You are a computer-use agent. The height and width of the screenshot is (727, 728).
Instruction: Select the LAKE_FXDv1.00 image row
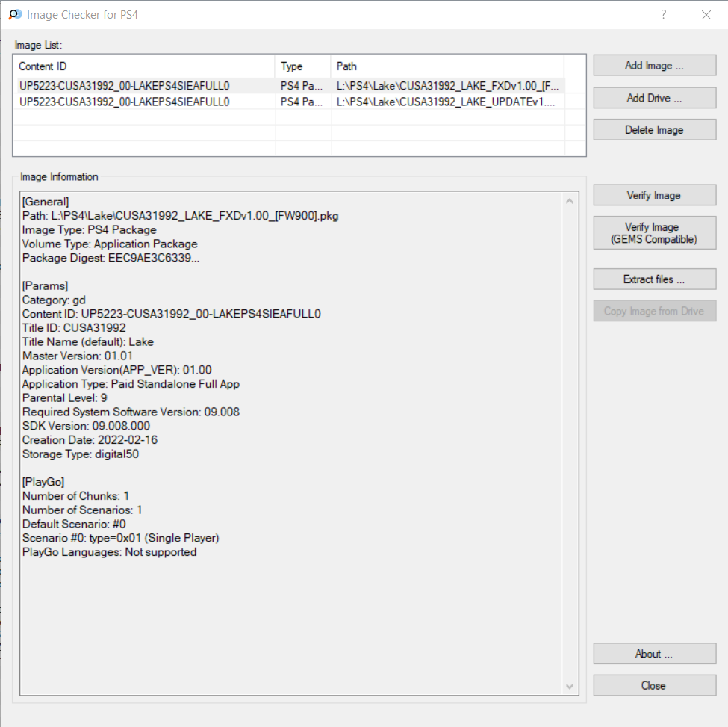(x=289, y=86)
